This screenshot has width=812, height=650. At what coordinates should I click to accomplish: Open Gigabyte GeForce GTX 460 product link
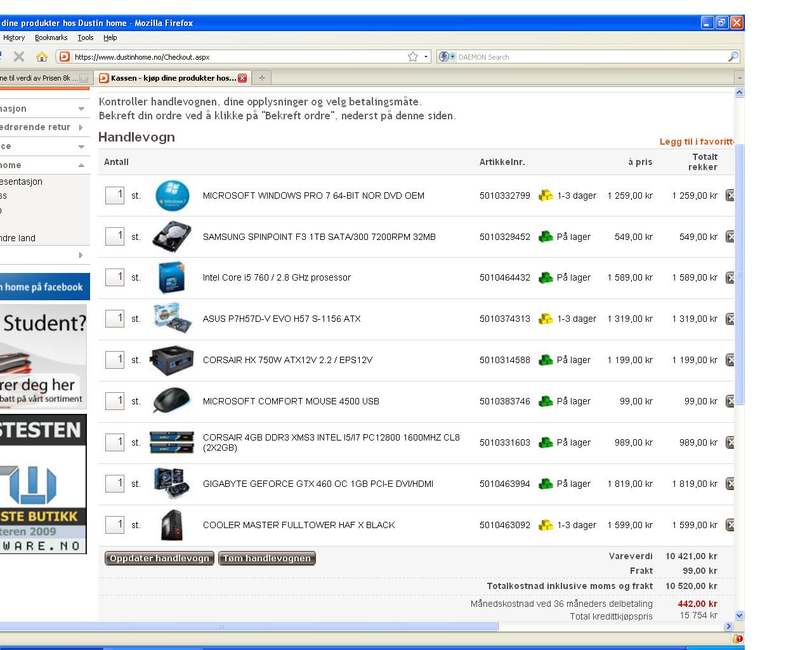click(x=318, y=484)
